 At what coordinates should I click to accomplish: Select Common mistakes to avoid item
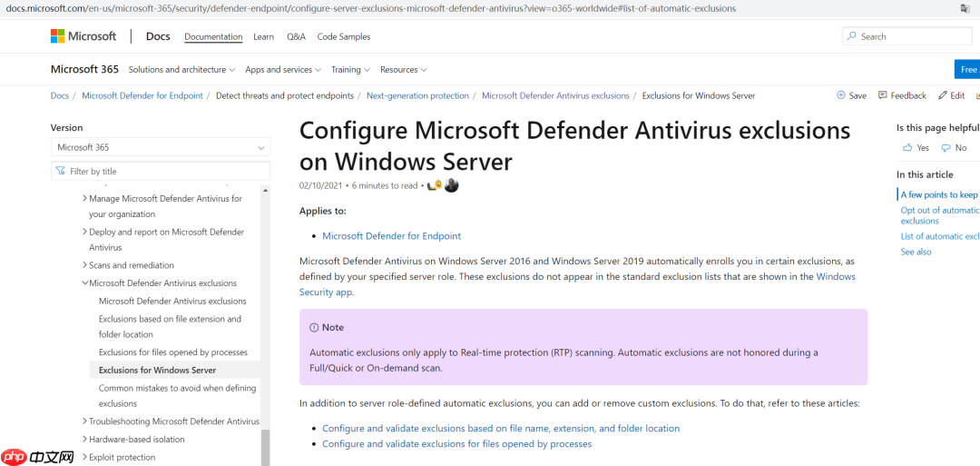point(178,396)
